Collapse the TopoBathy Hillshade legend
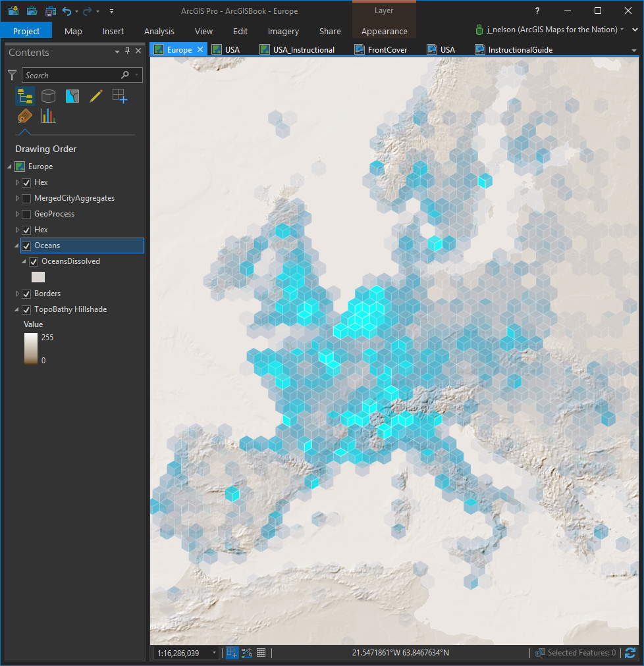The width and height of the screenshot is (644, 666). 16,310
